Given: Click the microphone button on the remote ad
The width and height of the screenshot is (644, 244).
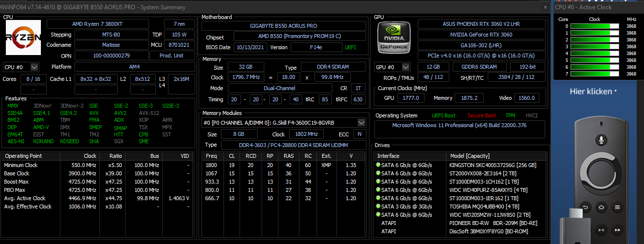Looking at the screenshot, I should (x=601, y=140).
